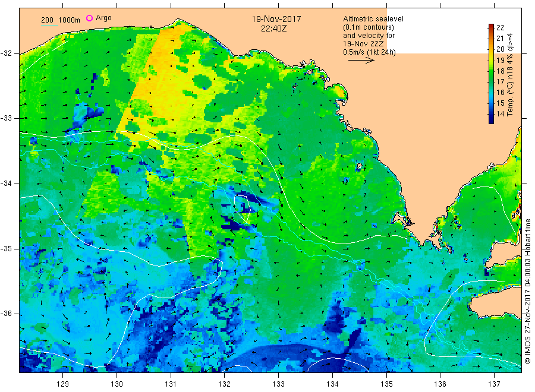The width and height of the screenshot is (535, 392).
Task: Click colorbar value 16
Action: 500,93
